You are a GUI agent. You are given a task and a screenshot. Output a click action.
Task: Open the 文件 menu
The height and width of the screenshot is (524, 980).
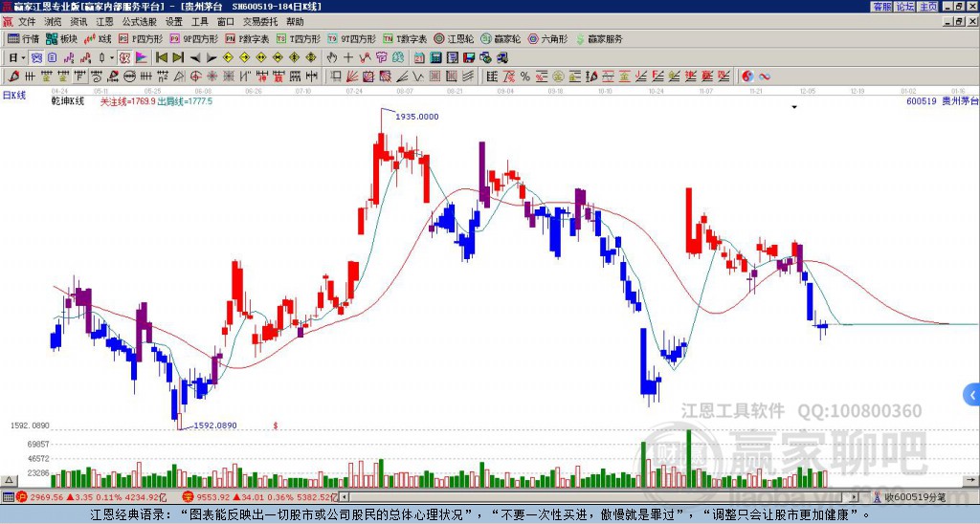pos(27,22)
